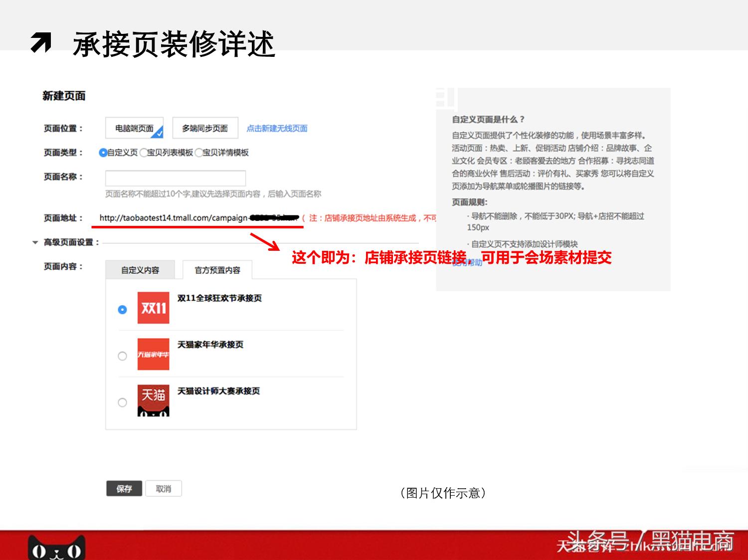Screen dimensions: 748x560
Task: Collapse the 高级页面设置 section
Action: 35,242
